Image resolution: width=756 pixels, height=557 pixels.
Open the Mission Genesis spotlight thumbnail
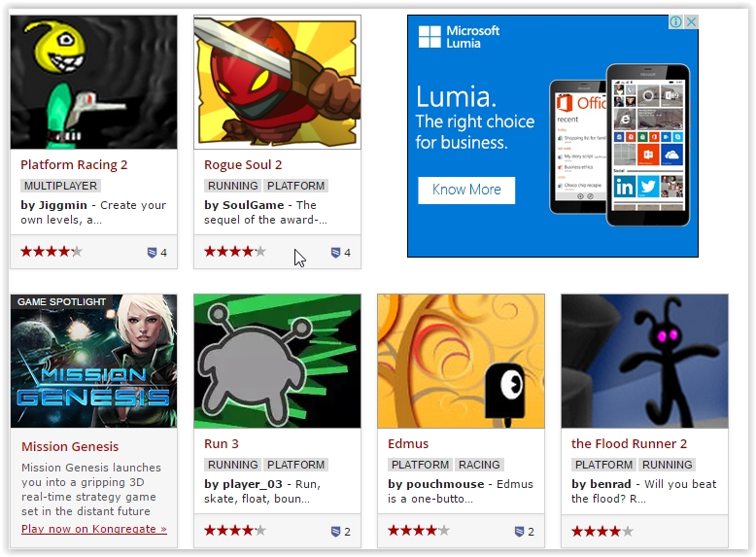click(94, 362)
